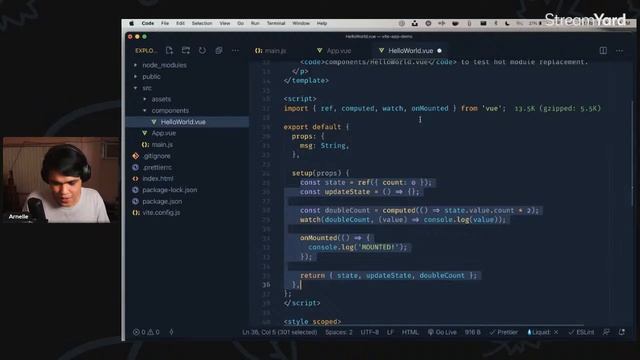
Task: Click Ln 36, Col 5 cursor position
Action: [280, 332]
